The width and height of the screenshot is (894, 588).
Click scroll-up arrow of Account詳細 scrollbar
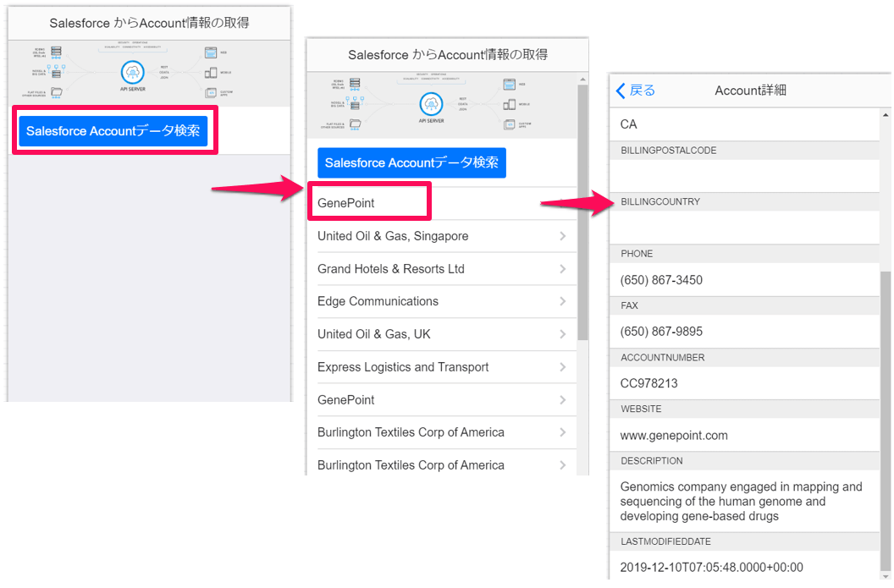pyautogui.click(x=886, y=114)
